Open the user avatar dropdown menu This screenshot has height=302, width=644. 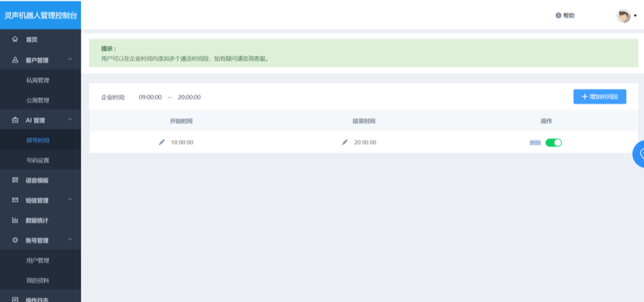pyautogui.click(x=627, y=16)
